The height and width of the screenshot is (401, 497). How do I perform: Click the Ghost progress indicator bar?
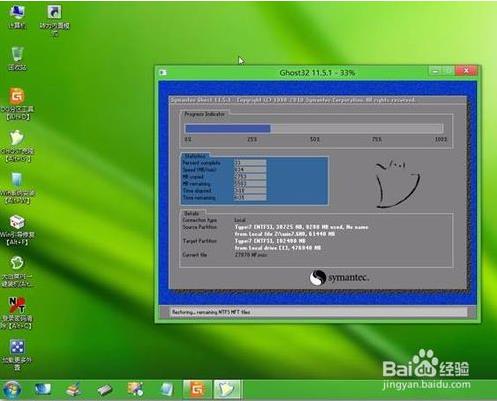tap(314, 128)
